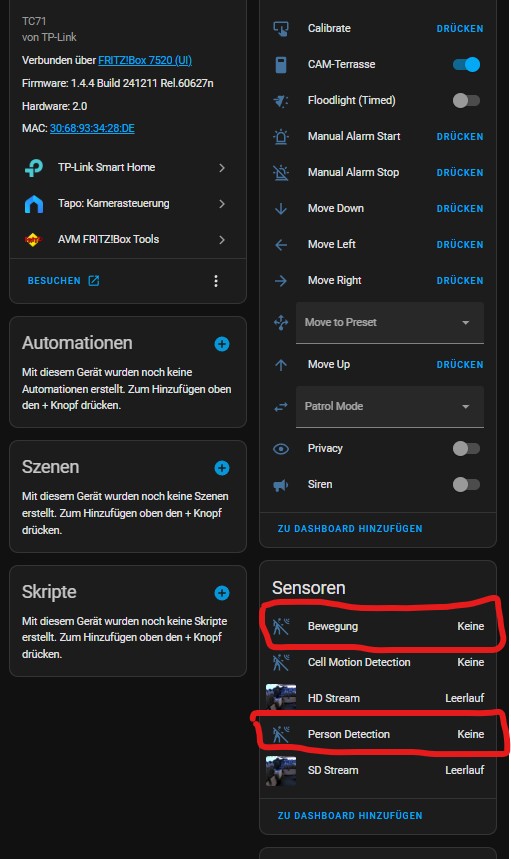511x859 pixels.
Task: Click the Siren megaphone icon
Action: 281,485
